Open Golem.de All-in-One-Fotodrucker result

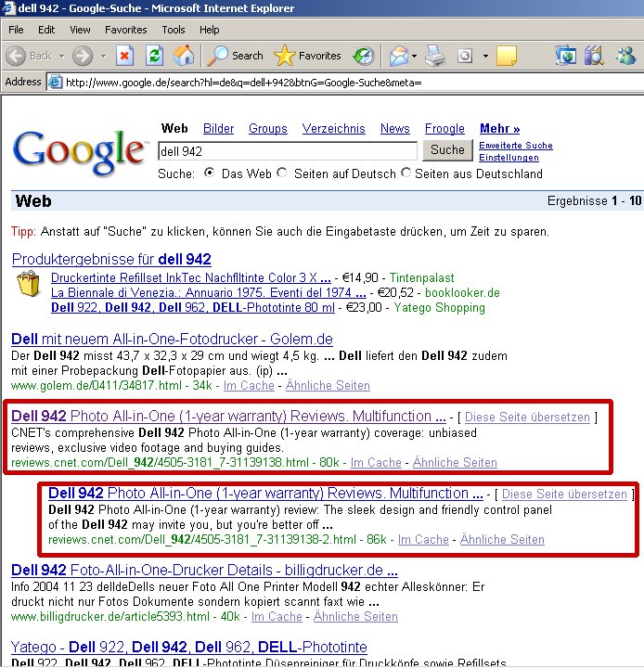point(173,340)
